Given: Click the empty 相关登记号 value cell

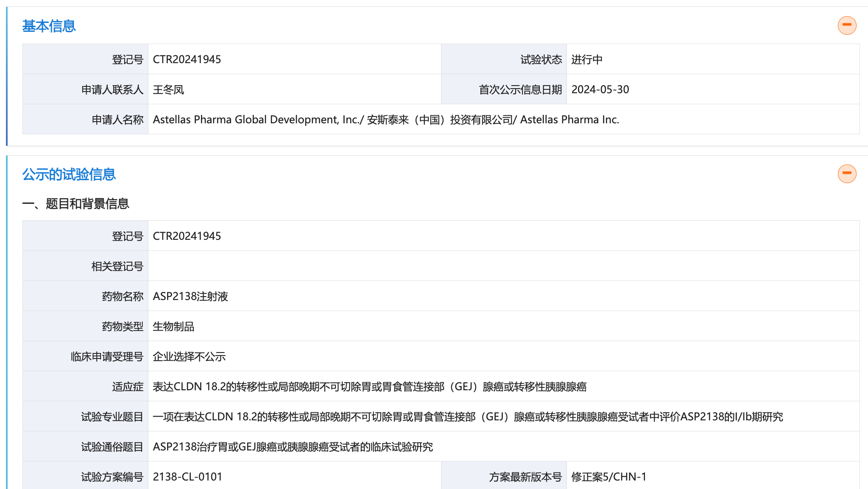Looking at the screenshot, I should coord(504,266).
